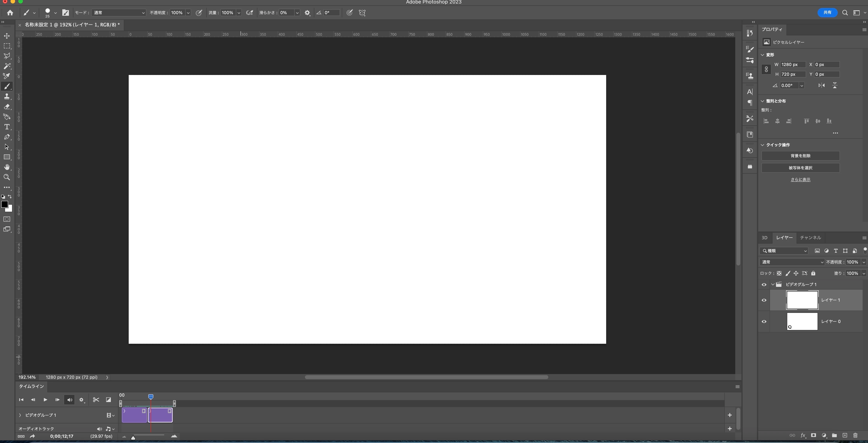Click the 背景を削除 button

coord(800,156)
